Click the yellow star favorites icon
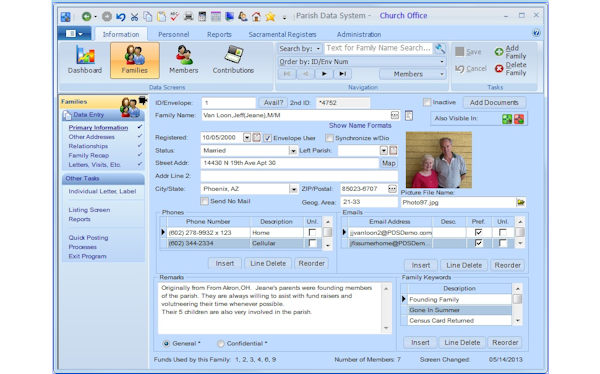The width and height of the screenshot is (600, 374). [270, 16]
